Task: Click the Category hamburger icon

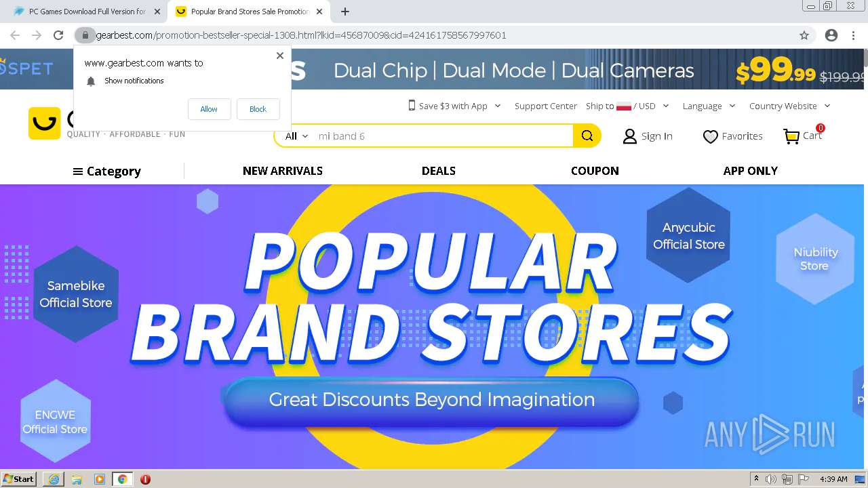Action: [x=78, y=171]
